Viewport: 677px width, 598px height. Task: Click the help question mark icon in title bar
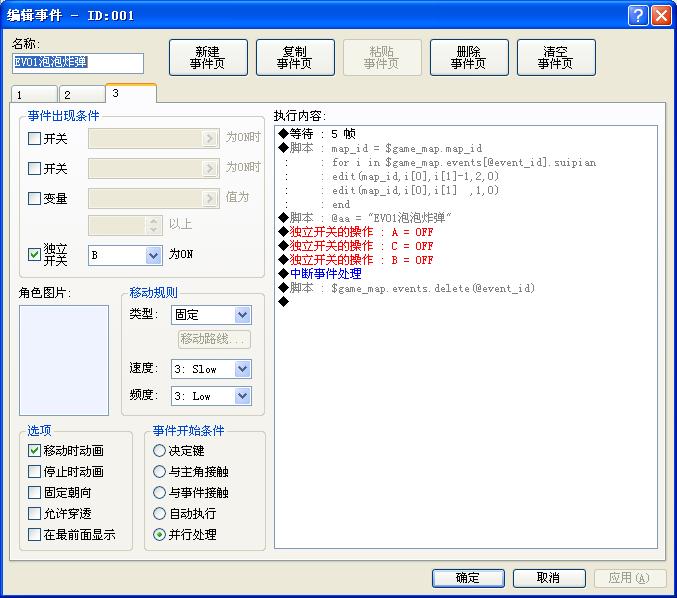click(638, 16)
